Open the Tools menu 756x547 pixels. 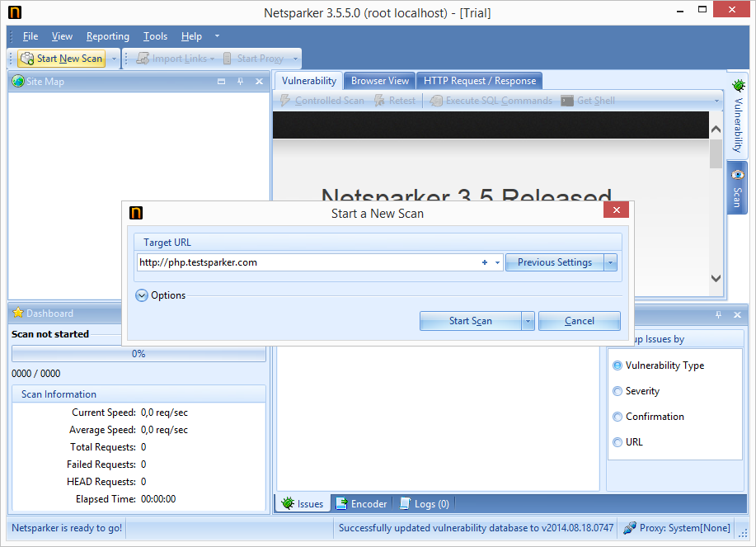point(155,36)
